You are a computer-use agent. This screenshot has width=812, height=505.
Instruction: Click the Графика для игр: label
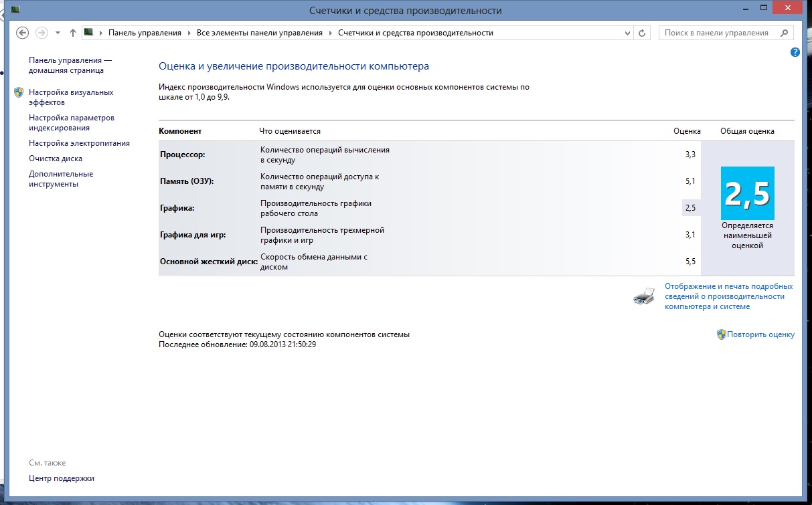[193, 235]
